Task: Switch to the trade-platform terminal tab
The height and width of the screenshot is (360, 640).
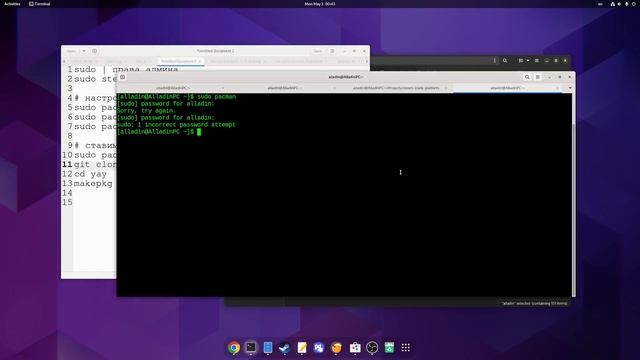Action: (x=396, y=88)
